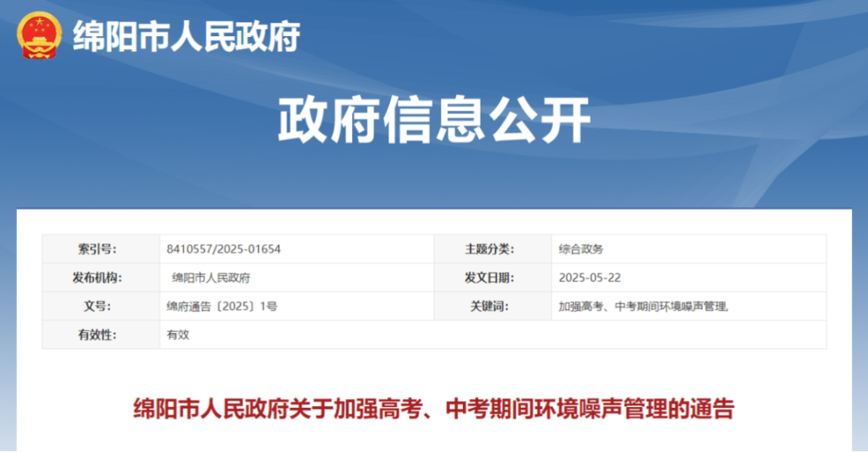Select document number 绵府通告〔2025〕1号
The height and width of the screenshot is (452, 868).
(222, 306)
